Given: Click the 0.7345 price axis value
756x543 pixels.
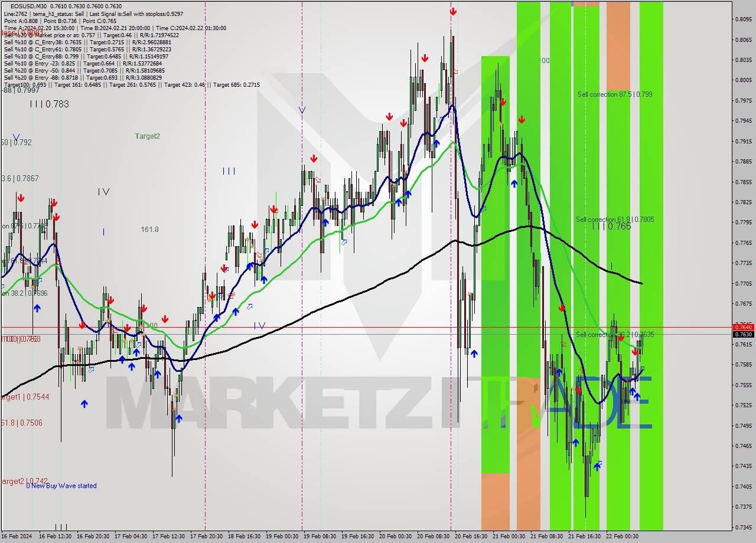Looking at the screenshot, I should [744, 527].
